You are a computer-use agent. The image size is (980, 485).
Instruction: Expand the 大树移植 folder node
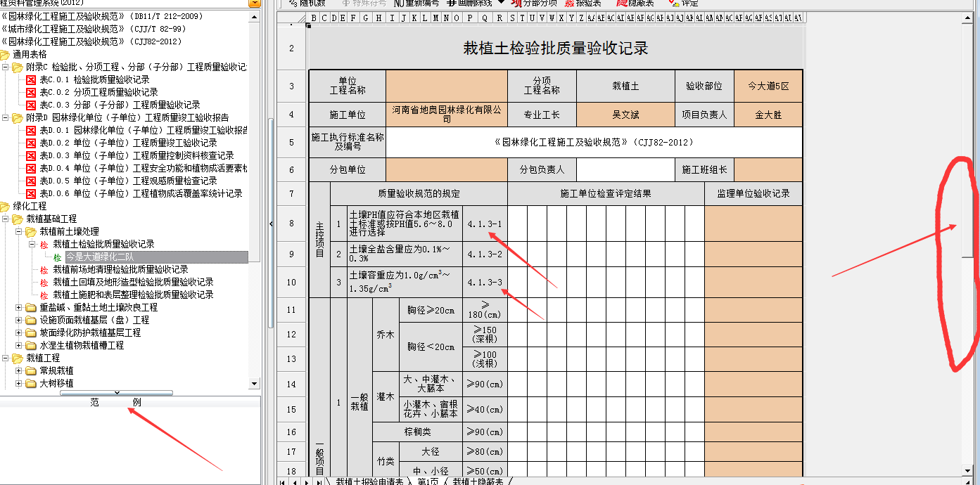(x=19, y=384)
